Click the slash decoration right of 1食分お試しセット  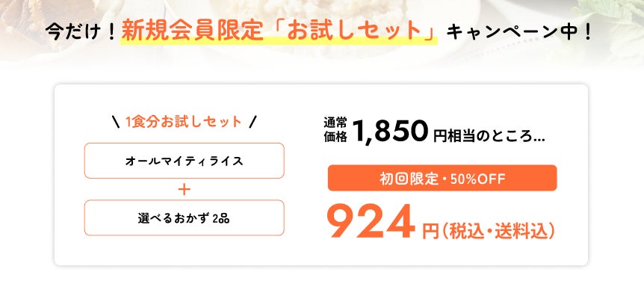point(253,122)
